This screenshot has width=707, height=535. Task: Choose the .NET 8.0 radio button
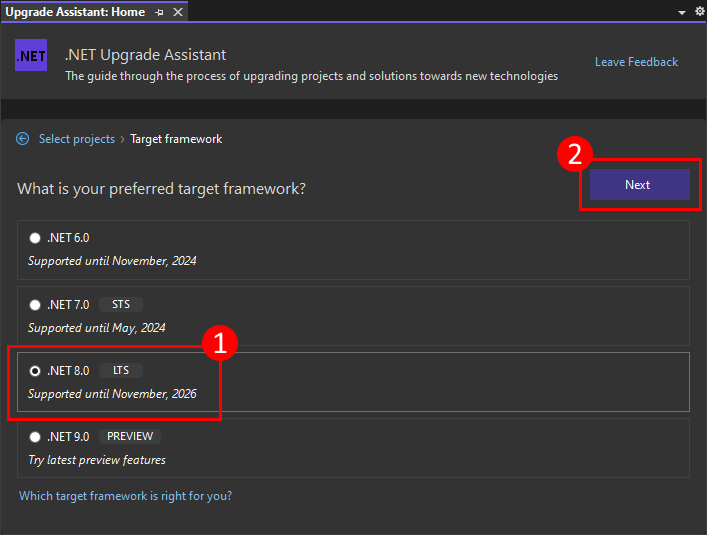pos(35,371)
